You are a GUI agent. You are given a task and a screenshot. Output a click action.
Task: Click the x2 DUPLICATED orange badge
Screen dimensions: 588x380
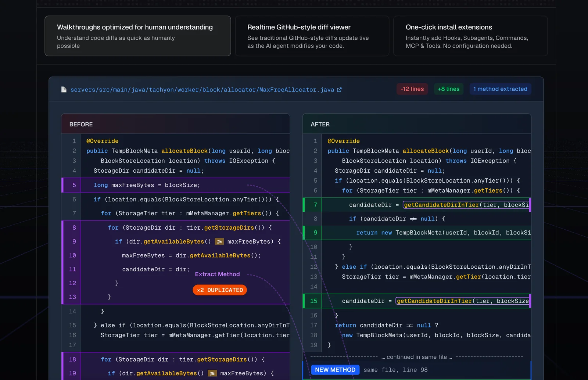click(x=220, y=290)
